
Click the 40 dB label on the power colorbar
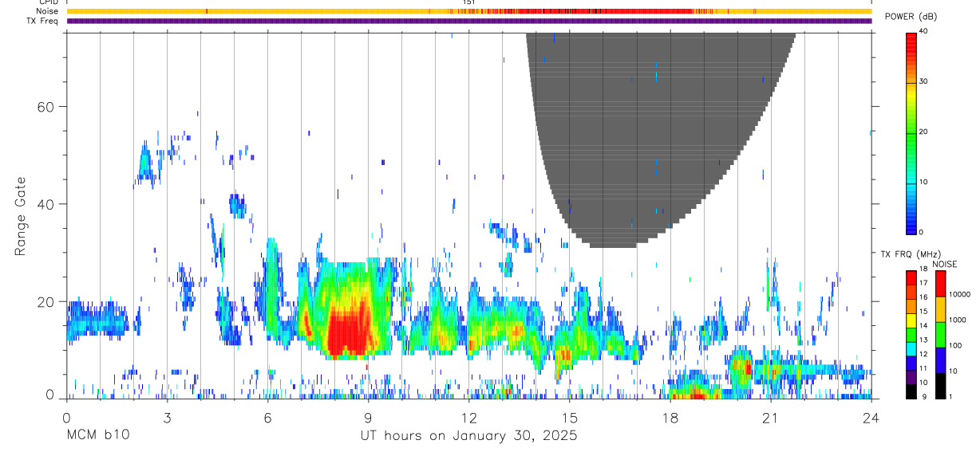coord(924,32)
